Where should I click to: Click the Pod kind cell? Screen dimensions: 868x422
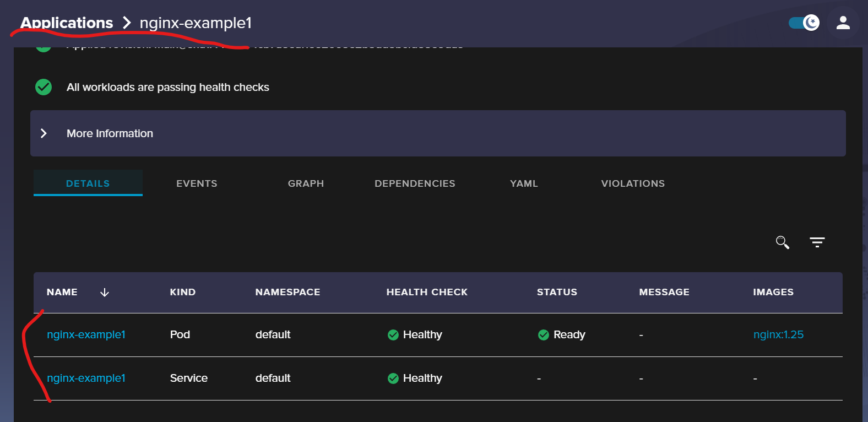click(180, 334)
